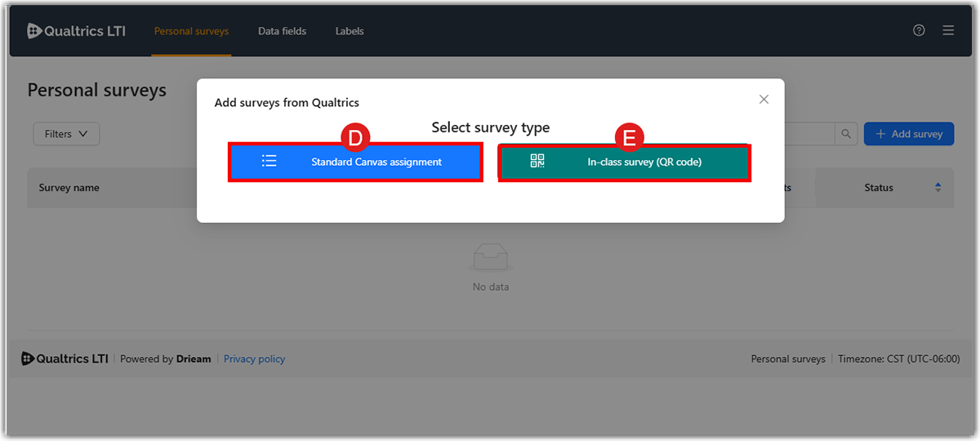Open the hamburger menu icon

pyautogui.click(x=948, y=31)
